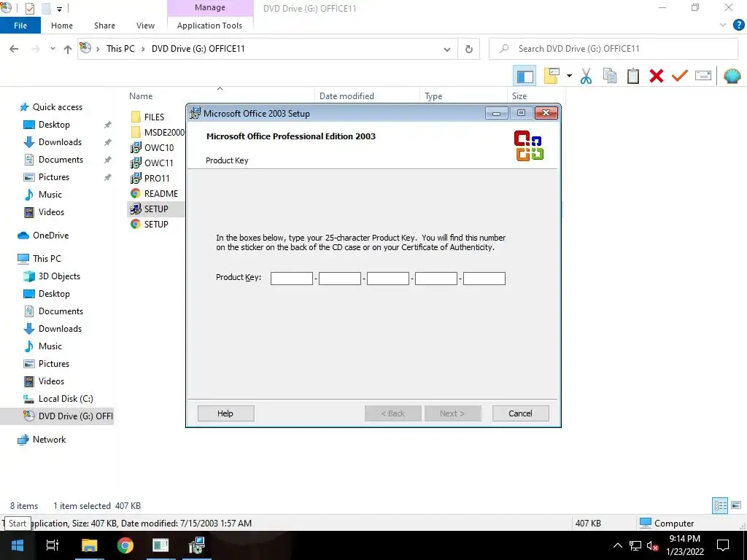The height and width of the screenshot is (560, 747).
Task: Click the Help question mark icon
Action: point(738,26)
